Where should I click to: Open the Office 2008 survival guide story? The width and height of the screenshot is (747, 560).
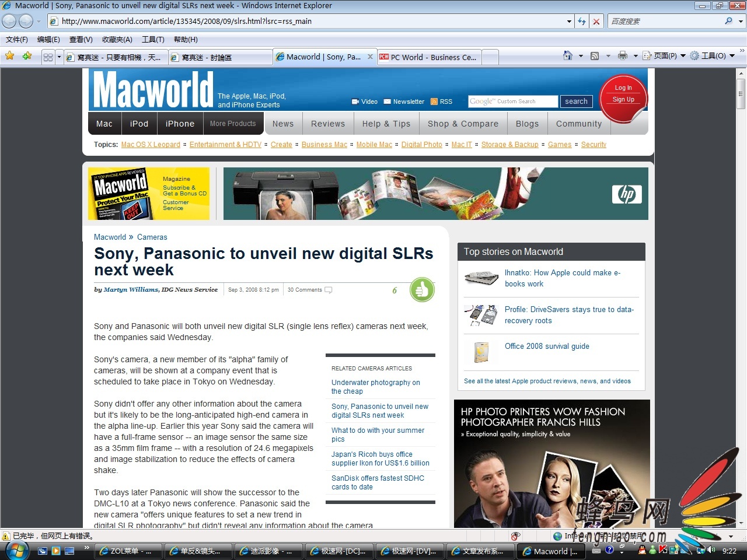tap(547, 346)
